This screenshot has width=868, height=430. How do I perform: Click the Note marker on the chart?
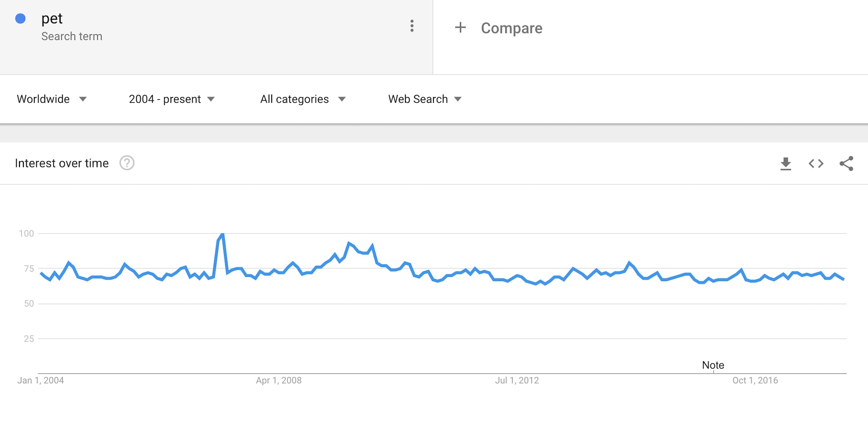713,365
